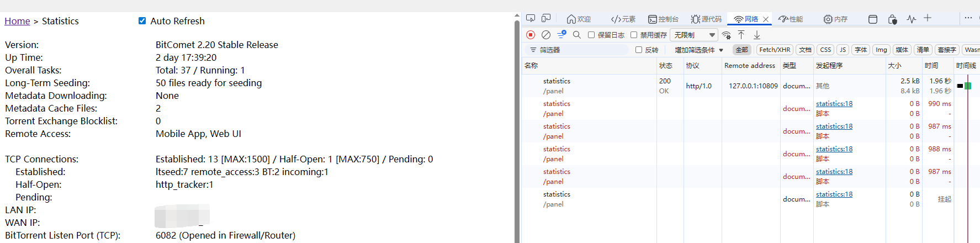This screenshot has width=980, height=243.
Task: Enable the 保留日志 (preserve log) checkbox
Action: tap(591, 35)
